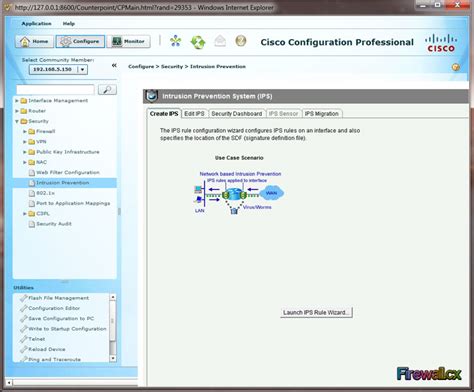
Task: Click the Security Audit page icon
Action: pos(32,224)
